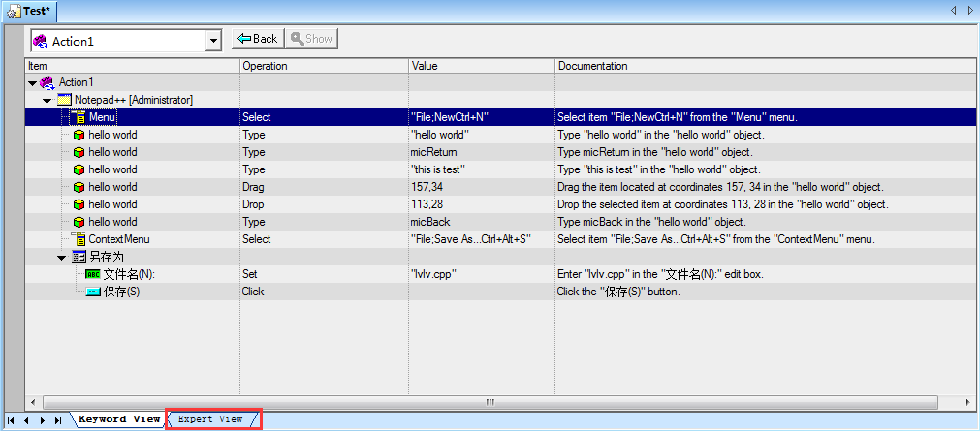980x431 pixels.
Task: Select the Keyword View tab
Action: click(119, 419)
